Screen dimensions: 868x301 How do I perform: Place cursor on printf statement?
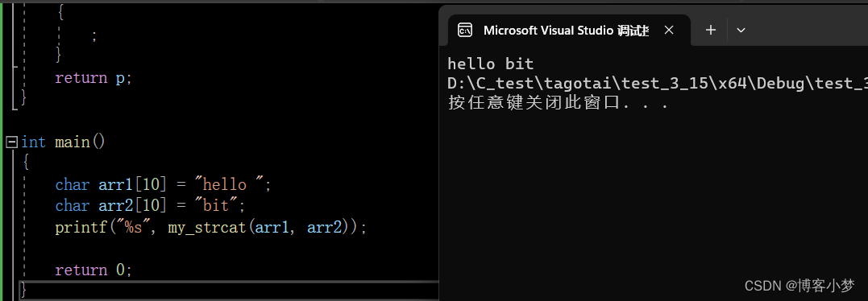pyautogui.click(x=211, y=228)
